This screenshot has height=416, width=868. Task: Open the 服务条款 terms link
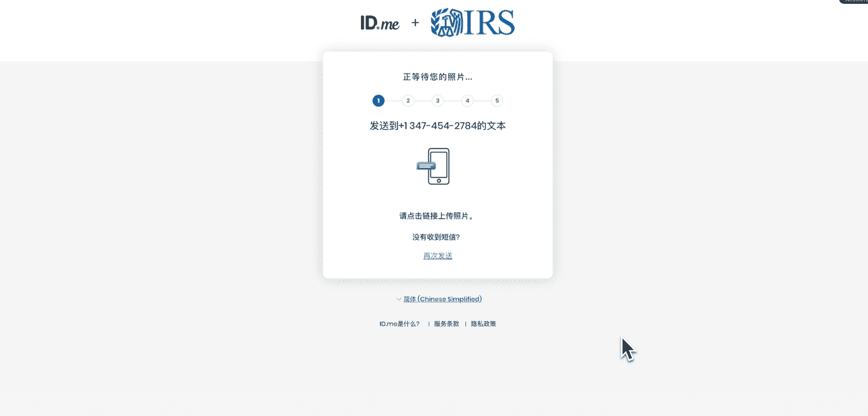pyautogui.click(x=446, y=324)
